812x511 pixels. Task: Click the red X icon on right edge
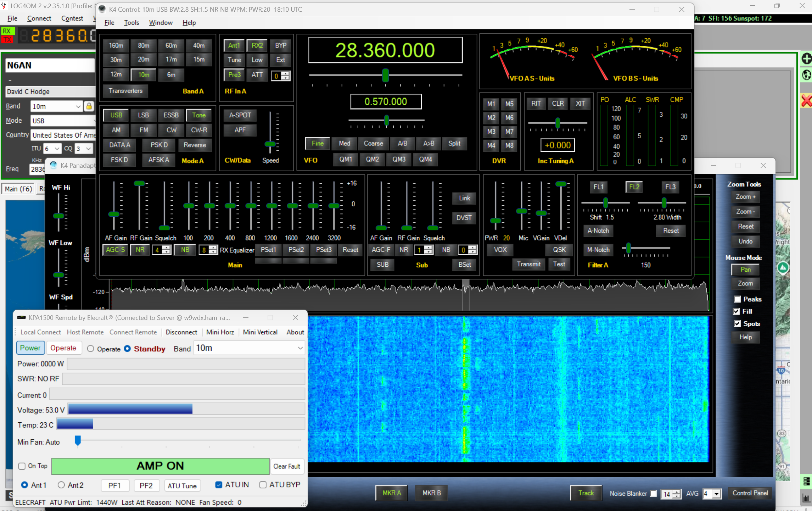[x=806, y=101]
